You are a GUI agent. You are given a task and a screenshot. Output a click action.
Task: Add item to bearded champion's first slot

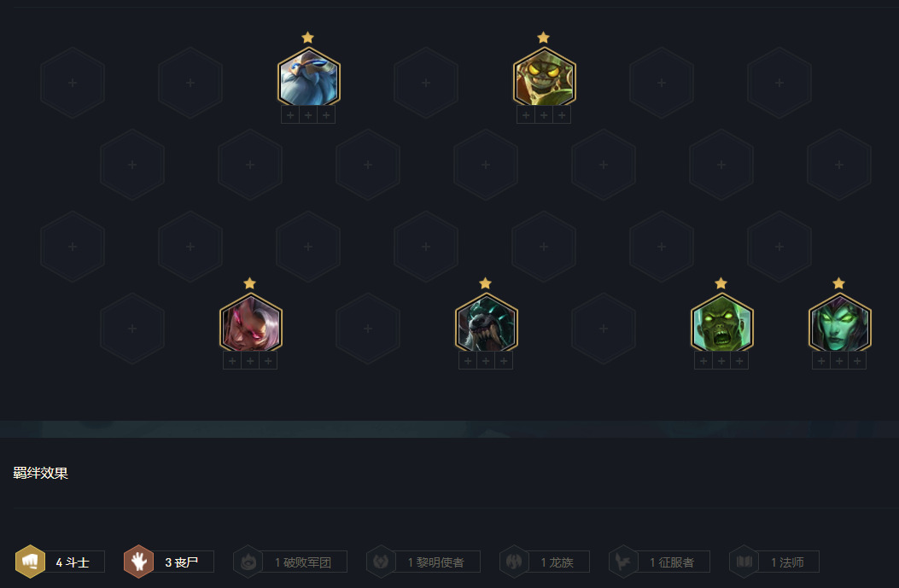click(x=290, y=115)
